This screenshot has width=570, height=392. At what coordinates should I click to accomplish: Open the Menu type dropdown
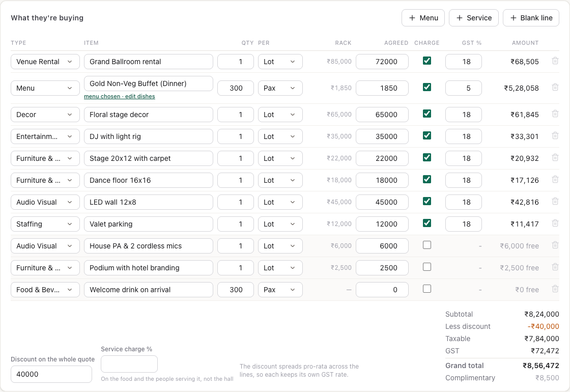click(45, 88)
